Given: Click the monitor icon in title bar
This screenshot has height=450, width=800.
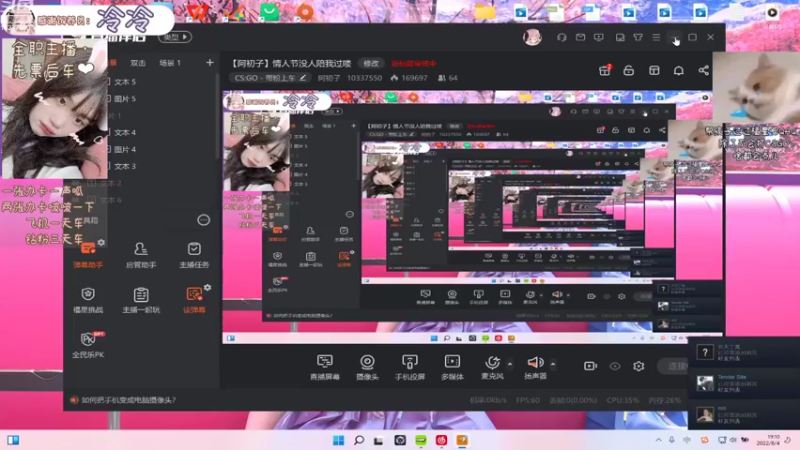Looking at the screenshot, I should coord(598,37).
